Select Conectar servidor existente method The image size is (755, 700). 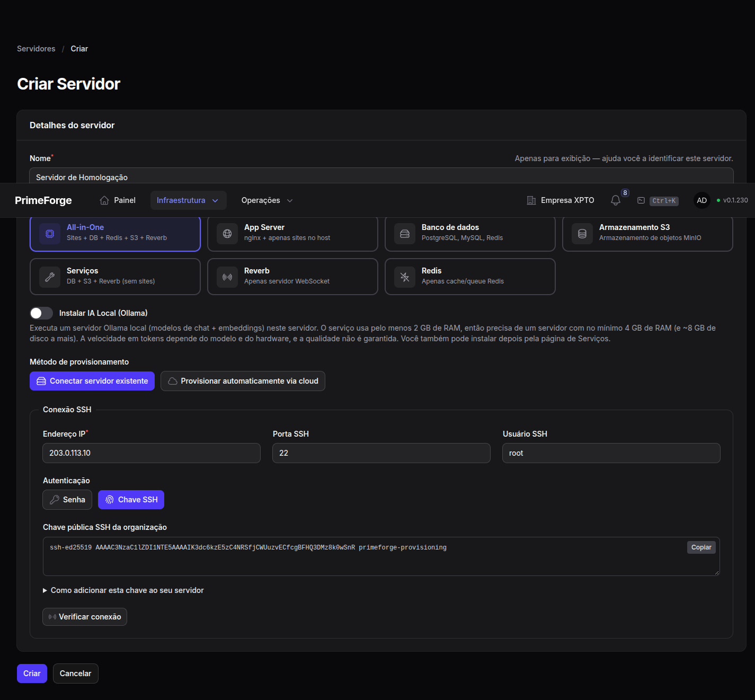(92, 381)
